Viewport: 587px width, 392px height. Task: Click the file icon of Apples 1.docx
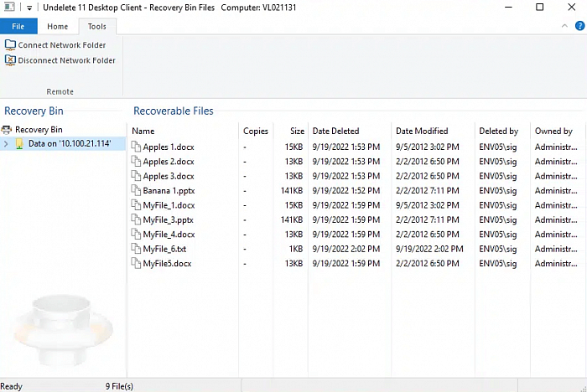point(136,147)
